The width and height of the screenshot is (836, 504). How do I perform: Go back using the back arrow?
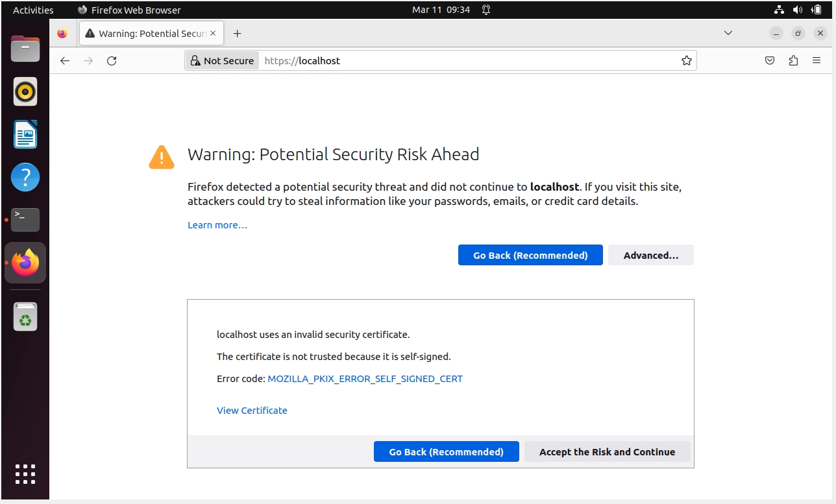[64, 61]
